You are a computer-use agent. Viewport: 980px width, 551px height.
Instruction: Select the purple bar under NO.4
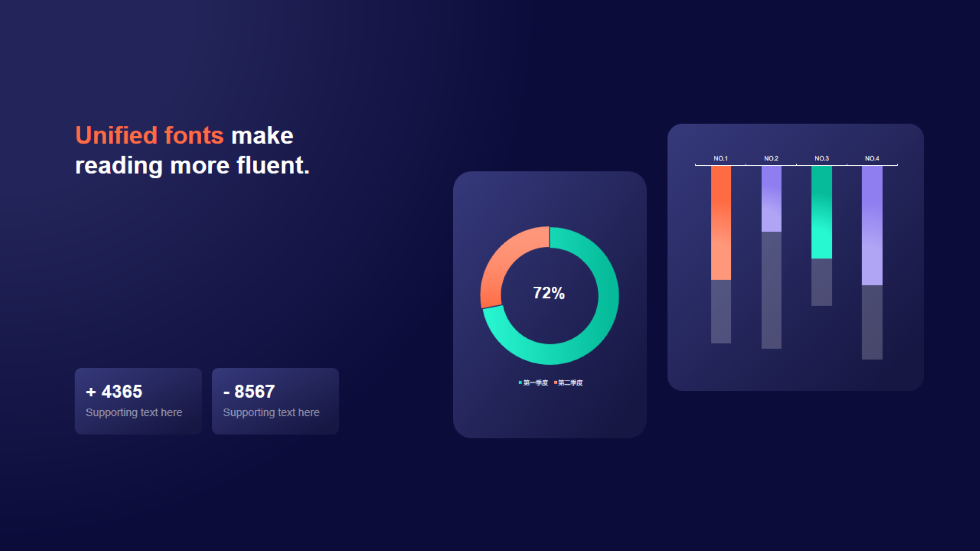coord(872,226)
